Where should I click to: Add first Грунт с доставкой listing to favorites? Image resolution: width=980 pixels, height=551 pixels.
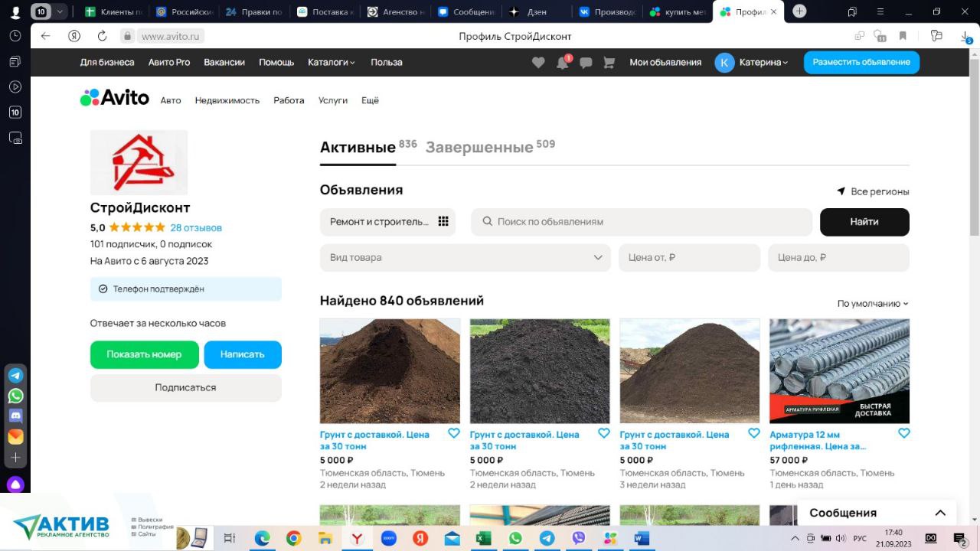tap(453, 433)
